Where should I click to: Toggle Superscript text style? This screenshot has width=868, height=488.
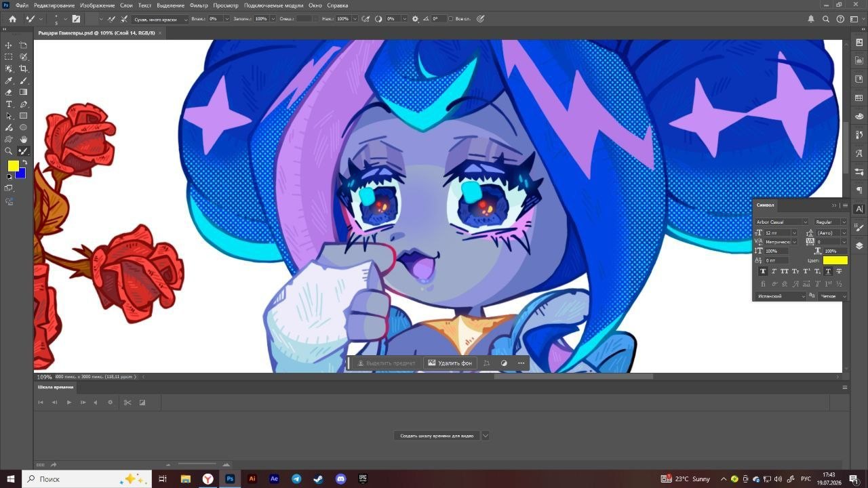806,271
